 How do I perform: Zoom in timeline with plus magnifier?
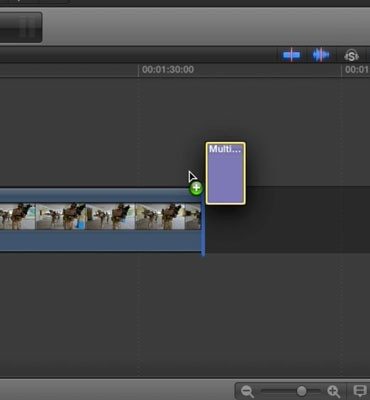(333, 391)
